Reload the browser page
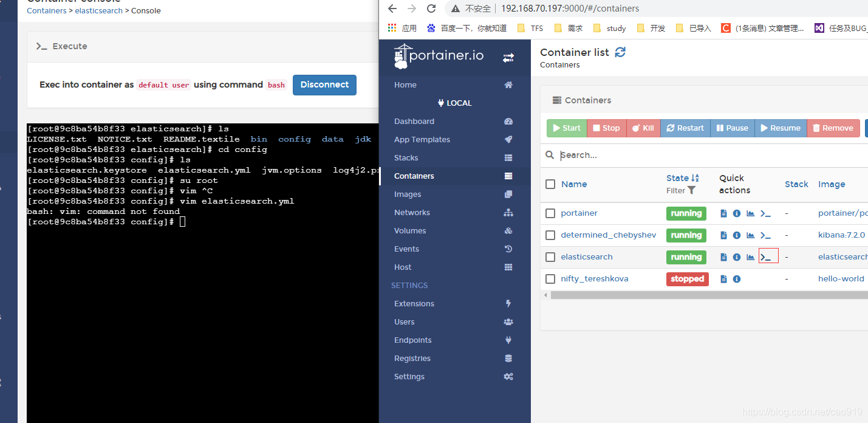The height and width of the screenshot is (423, 868). [431, 9]
